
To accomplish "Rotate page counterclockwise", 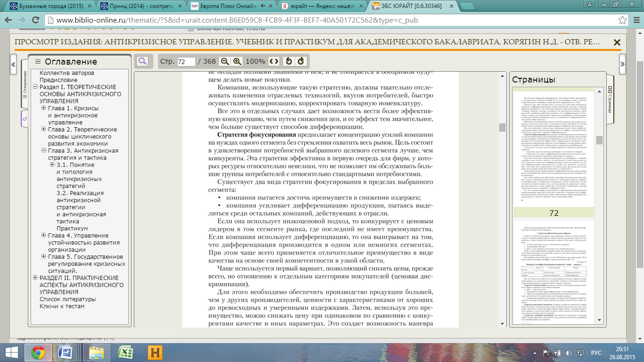I will tap(289, 61).
